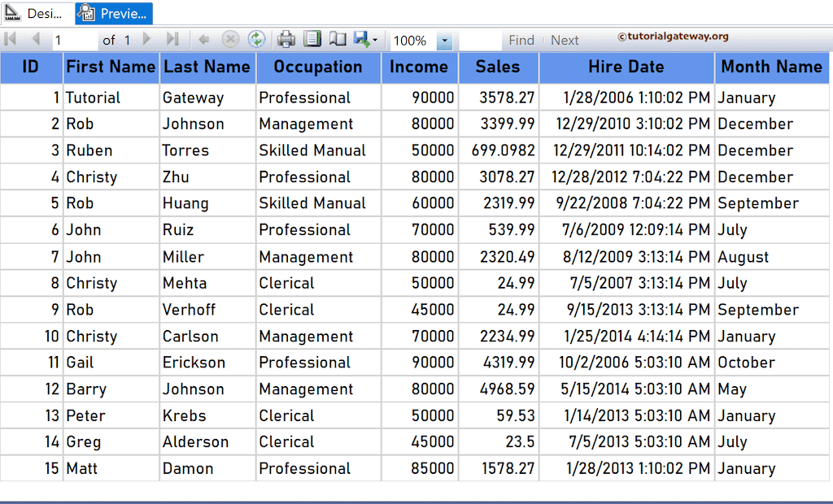Select hire date 9/22/2008 7:04:22 PM
Screen dimensions: 833x504
626,203
